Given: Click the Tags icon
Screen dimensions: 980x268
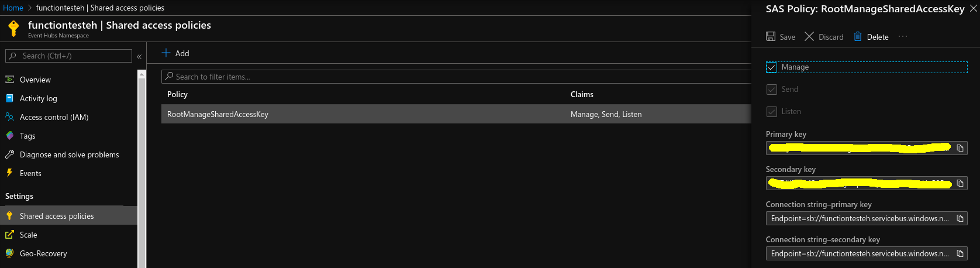Looking at the screenshot, I should pyautogui.click(x=9, y=136).
